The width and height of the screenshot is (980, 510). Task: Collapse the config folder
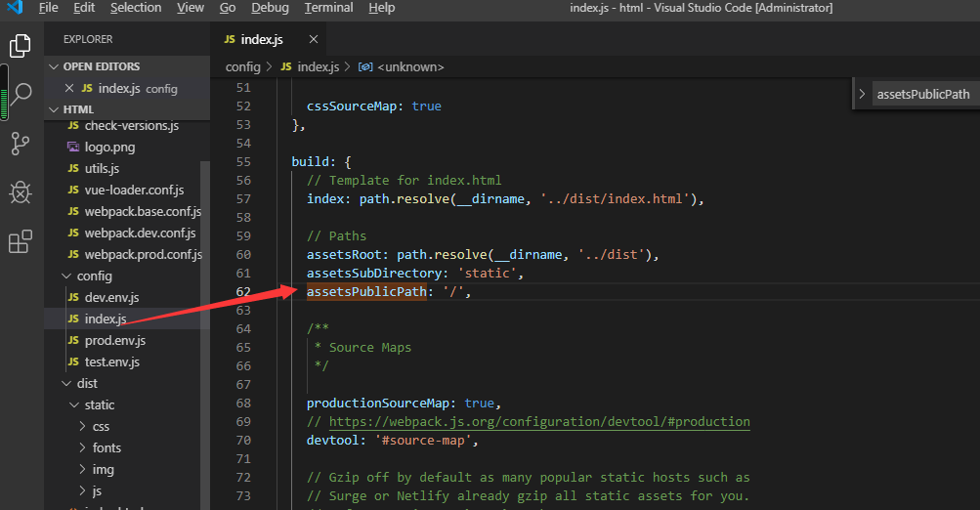pyautogui.click(x=66, y=276)
